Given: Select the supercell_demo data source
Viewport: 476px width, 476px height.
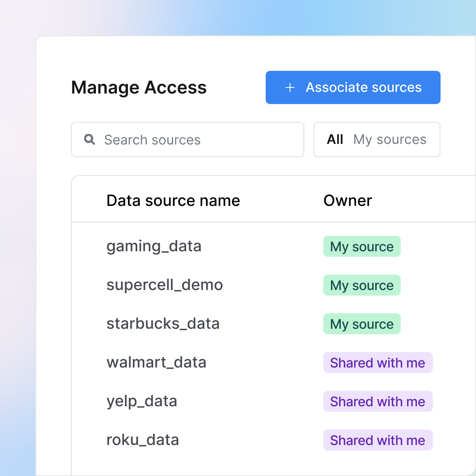Looking at the screenshot, I should [165, 285].
